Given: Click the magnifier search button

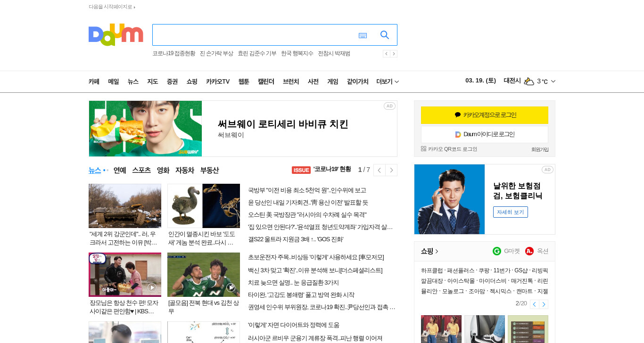Looking at the screenshot, I should tap(385, 35).
